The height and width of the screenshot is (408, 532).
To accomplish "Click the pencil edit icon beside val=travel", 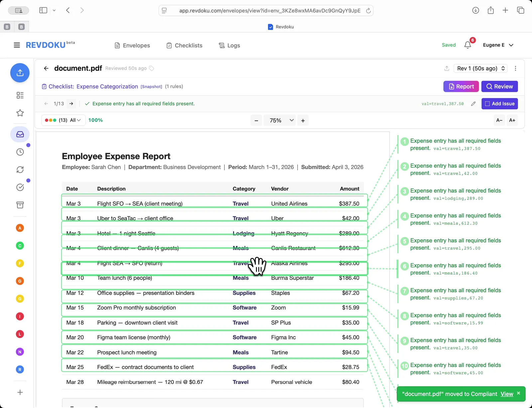I will tap(473, 104).
